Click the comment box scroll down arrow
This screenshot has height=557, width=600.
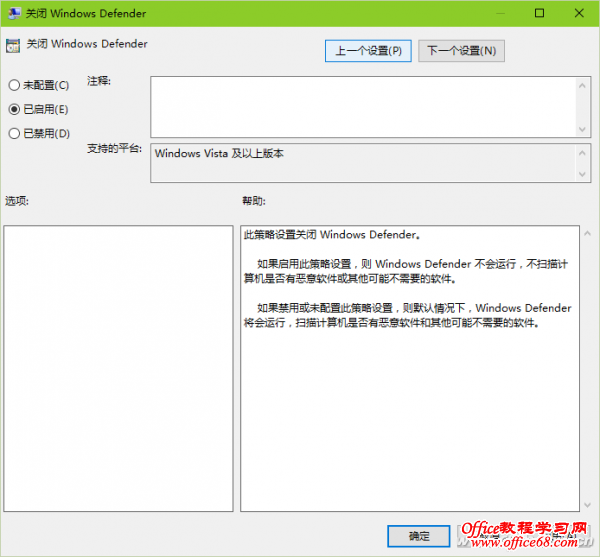(x=582, y=129)
